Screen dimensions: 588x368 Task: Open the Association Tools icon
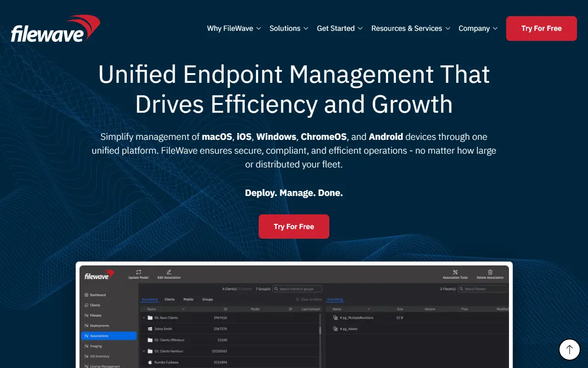pyautogui.click(x=455, y=272)
